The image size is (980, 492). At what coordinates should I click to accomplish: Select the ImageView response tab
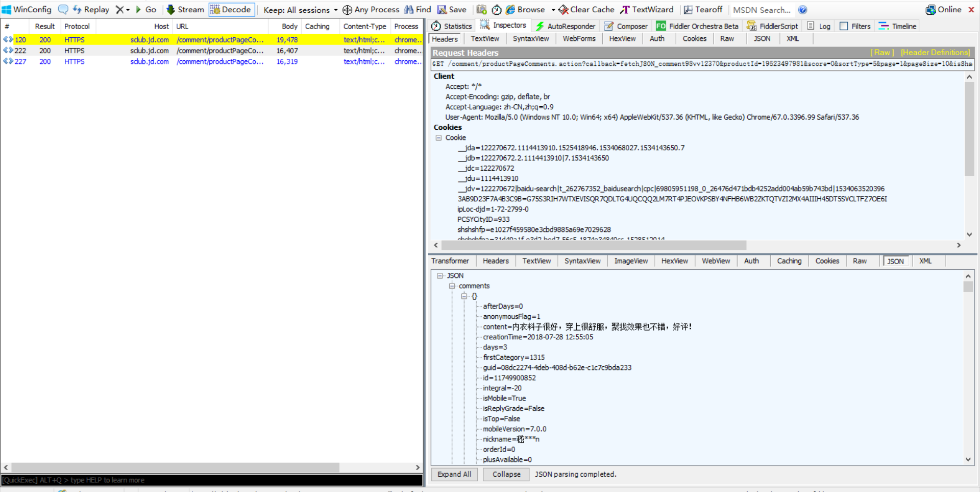[x=631, y=261]
